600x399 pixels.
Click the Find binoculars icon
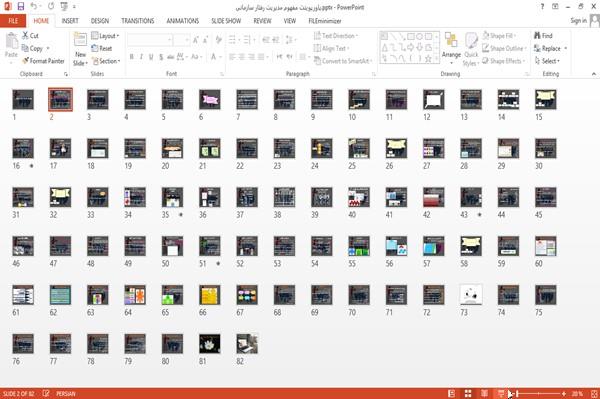click(x=538, y=36)
